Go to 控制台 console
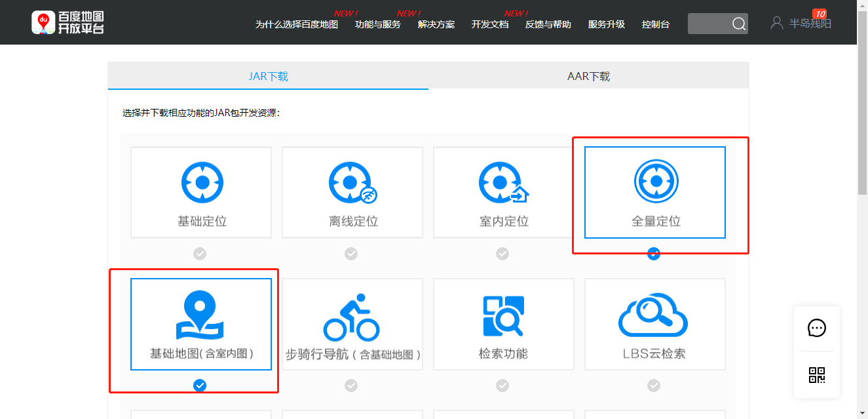This screenshot has height=419, width=868. click(x=656, y=24)
